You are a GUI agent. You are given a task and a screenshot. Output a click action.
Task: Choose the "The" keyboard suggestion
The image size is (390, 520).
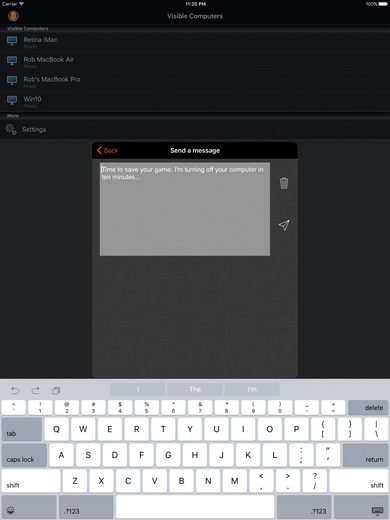[195, 389]
